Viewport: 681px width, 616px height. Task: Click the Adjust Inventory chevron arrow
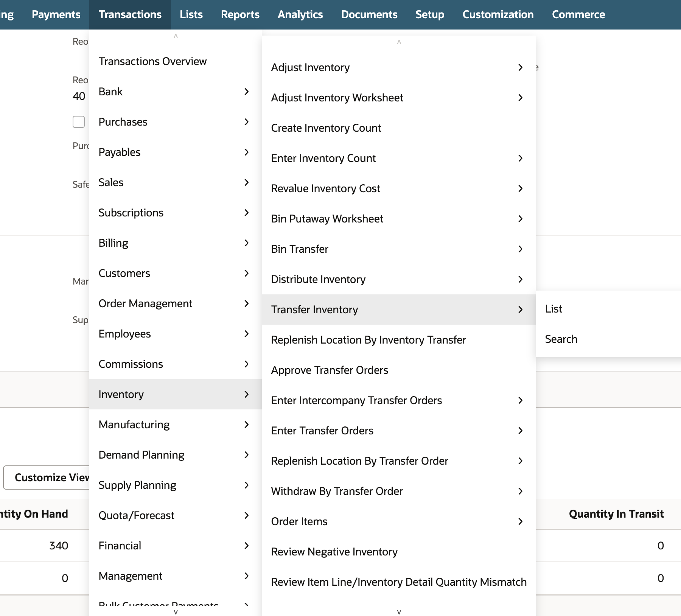521,67
